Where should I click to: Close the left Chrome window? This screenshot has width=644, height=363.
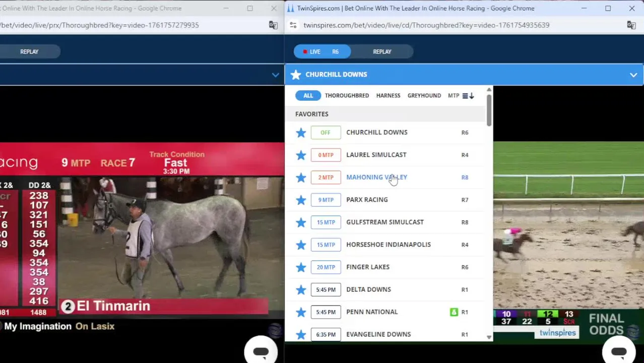(274, 8)
